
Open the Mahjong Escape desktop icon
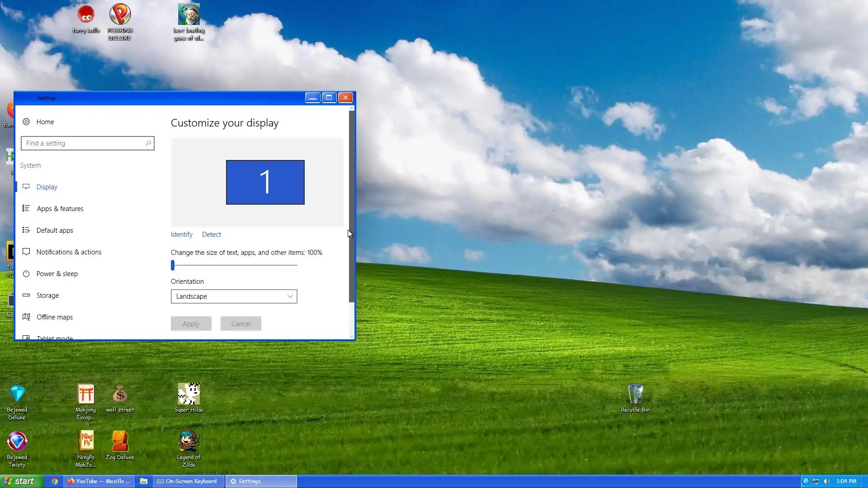tap(85, 394)
